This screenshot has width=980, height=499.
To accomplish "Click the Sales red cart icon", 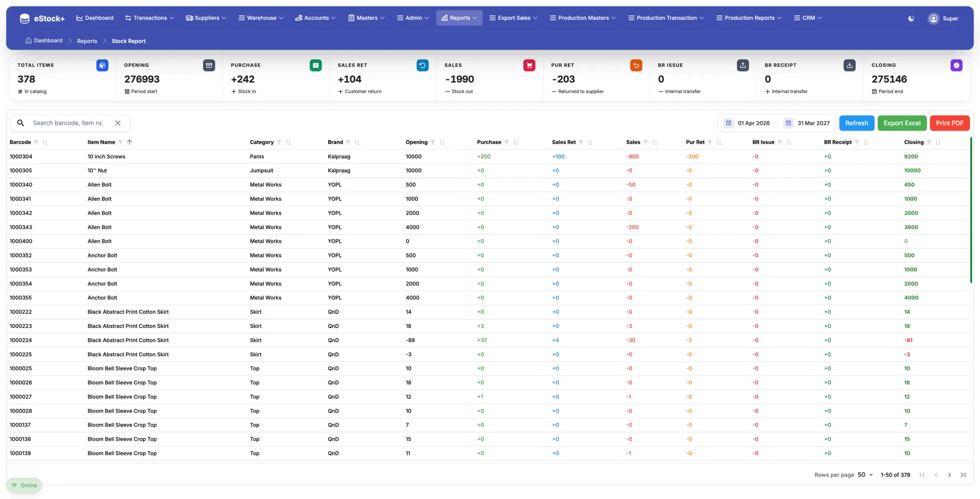I will pyautogui.click(x=529, y=65).
